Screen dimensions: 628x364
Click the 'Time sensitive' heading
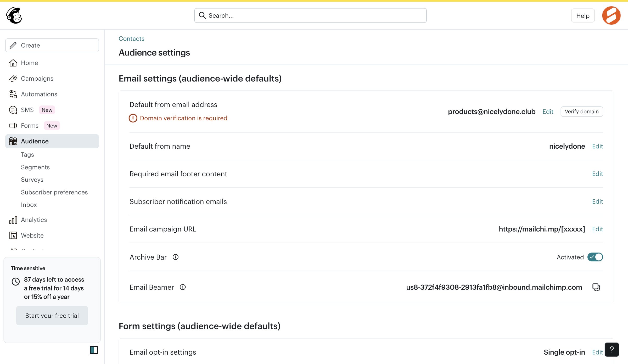click(28, 268)
